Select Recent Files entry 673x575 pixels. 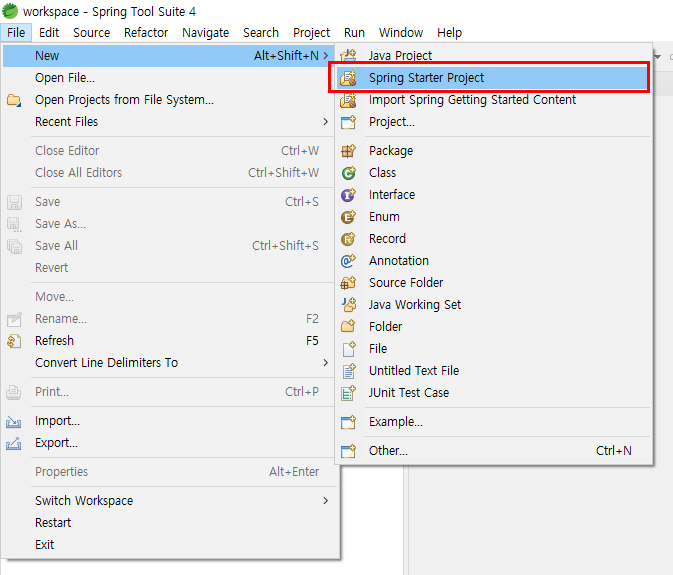pyautogui.click(x=168, y=122)
